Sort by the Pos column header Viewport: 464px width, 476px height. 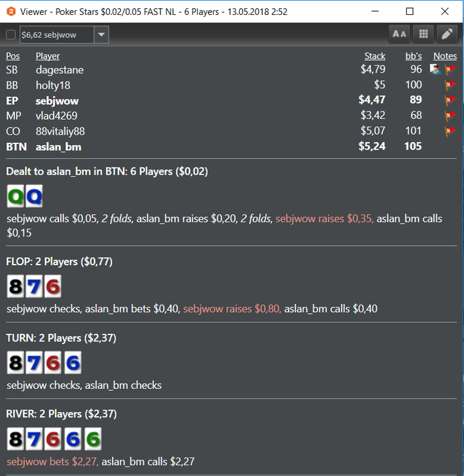[x=13, y=56]
